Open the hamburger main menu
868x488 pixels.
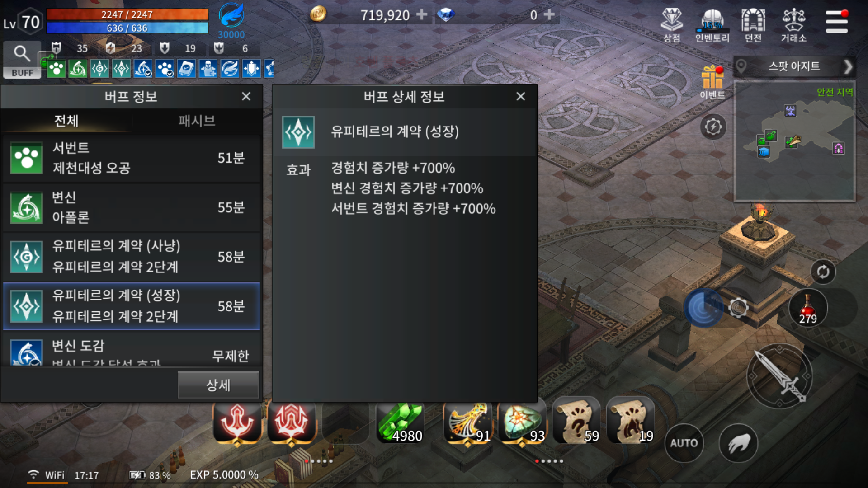(836, 22)
